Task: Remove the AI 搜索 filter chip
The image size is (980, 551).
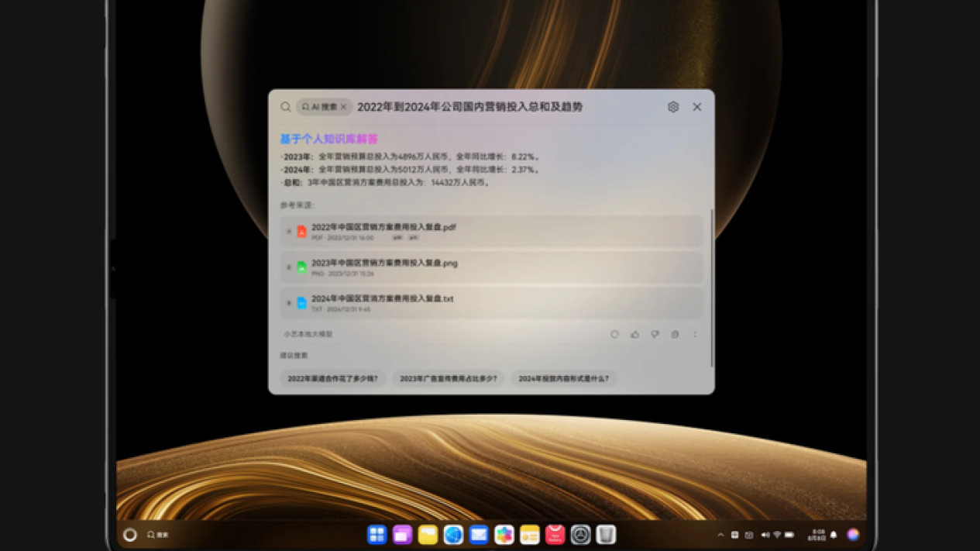Action: (343, 107)
